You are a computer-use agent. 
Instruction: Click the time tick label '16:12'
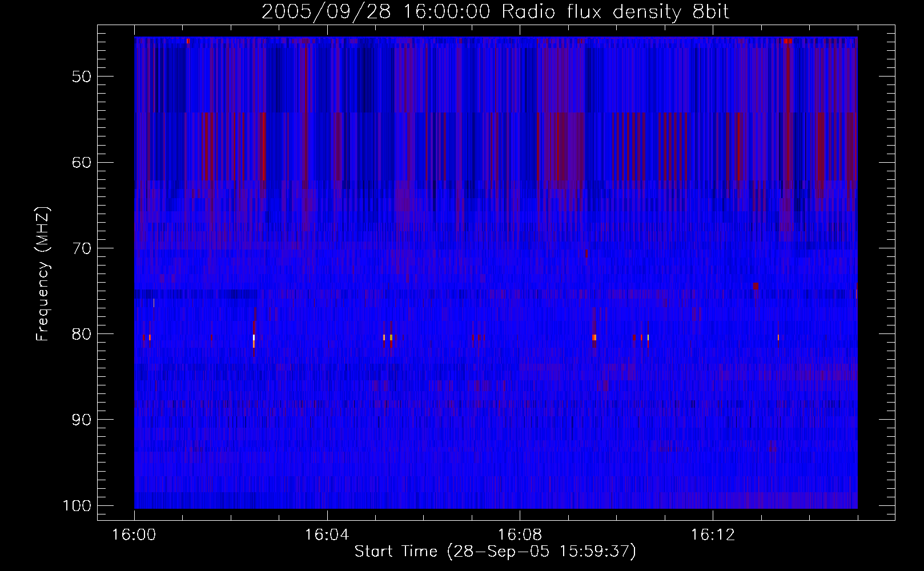(713, 535)
